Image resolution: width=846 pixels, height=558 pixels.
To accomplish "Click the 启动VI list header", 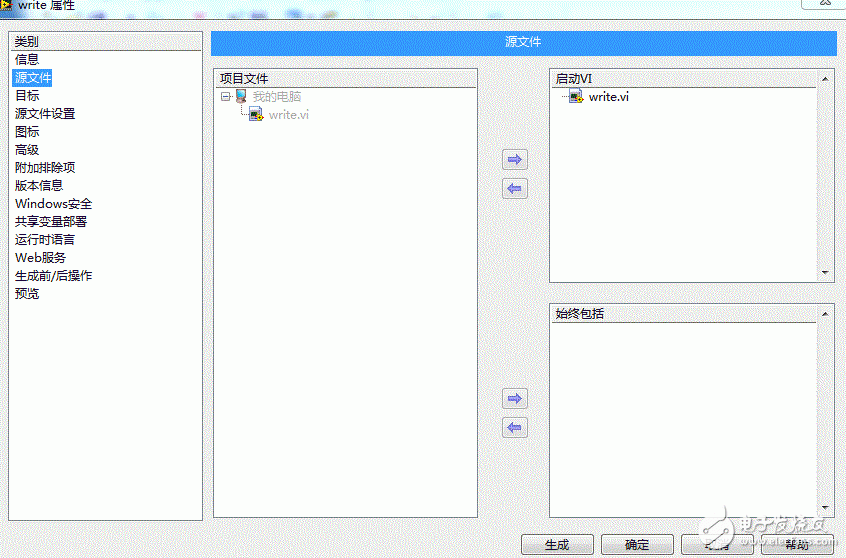I will click(x=684, y=79).
